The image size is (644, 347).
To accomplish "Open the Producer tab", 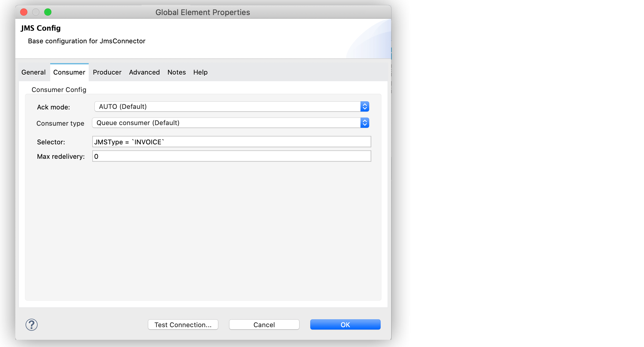I will pos(107,72).
